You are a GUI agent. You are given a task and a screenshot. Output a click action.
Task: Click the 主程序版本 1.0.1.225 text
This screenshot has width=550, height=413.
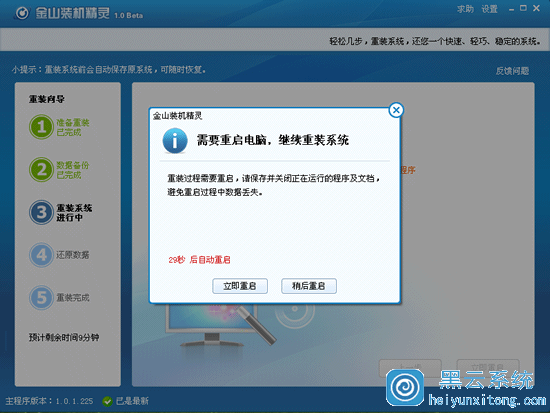49,401
